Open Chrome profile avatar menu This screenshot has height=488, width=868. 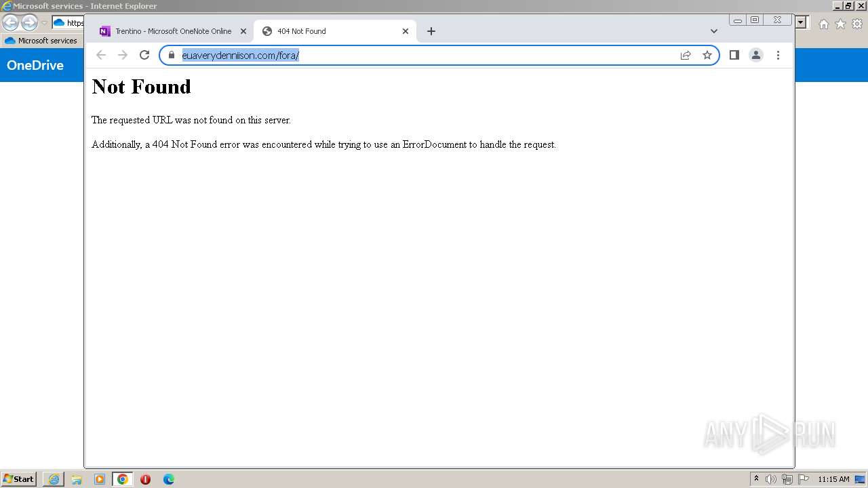756,55
